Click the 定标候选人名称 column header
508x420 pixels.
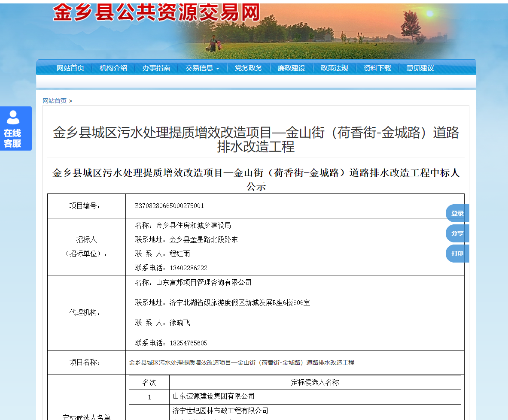click(315, 383)
